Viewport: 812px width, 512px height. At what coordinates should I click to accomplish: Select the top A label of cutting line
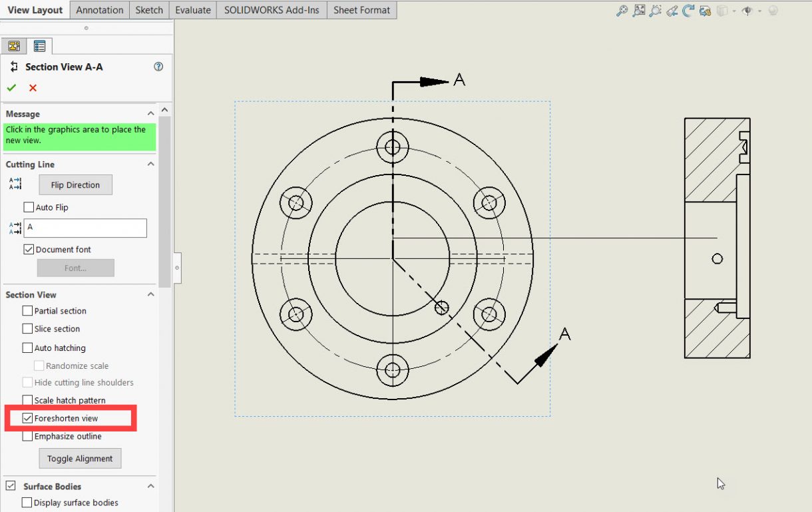pyautogui.click(x=459, y=80)
